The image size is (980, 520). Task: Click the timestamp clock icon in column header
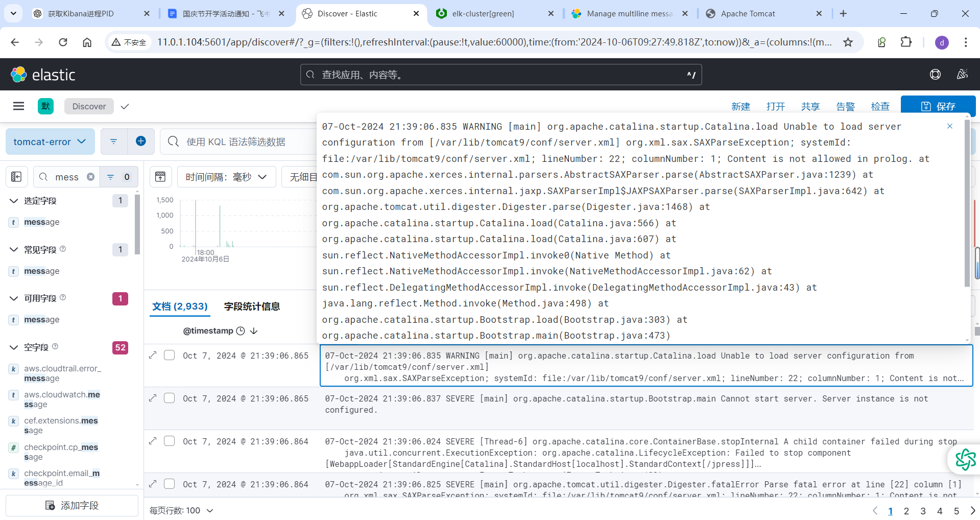point(241,331)
